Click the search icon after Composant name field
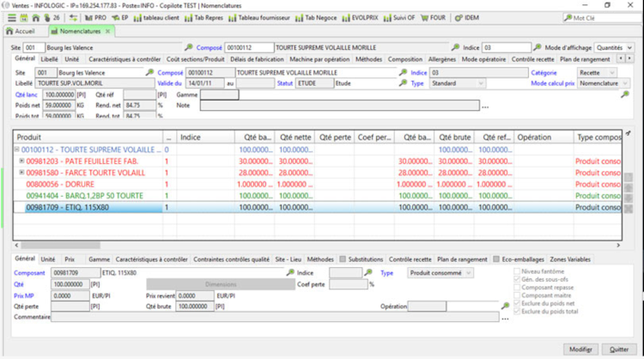Screen dimensions: 644x359 click(x=290, y=272)
